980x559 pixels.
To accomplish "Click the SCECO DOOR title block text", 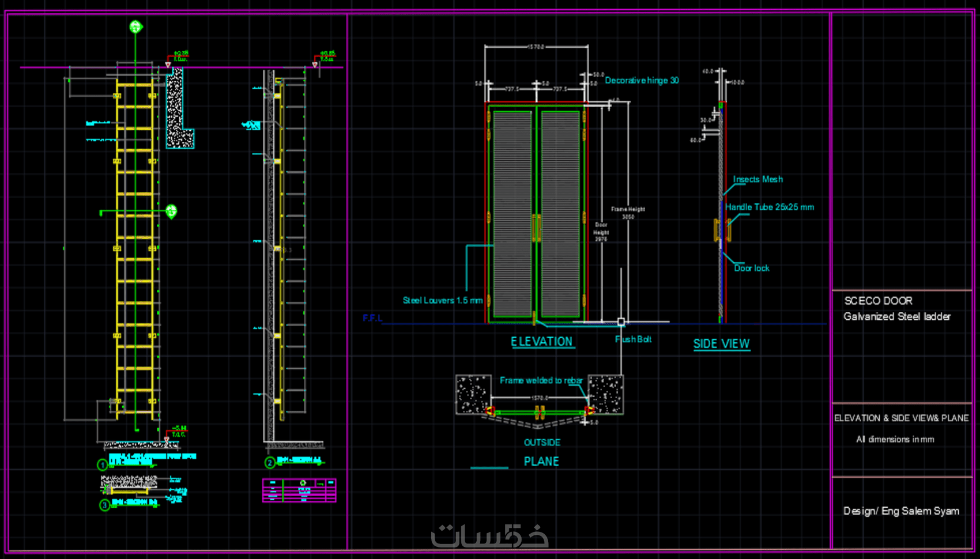I will [879, 301].
